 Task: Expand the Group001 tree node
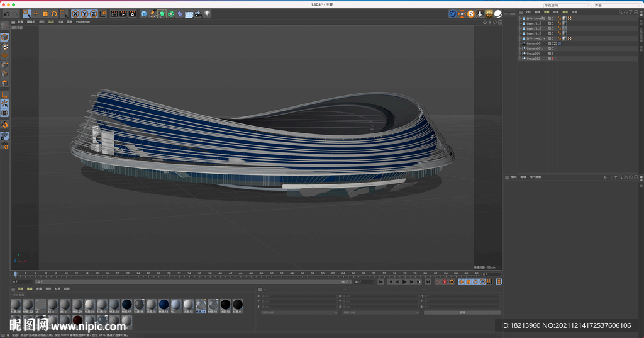[520, 54]
